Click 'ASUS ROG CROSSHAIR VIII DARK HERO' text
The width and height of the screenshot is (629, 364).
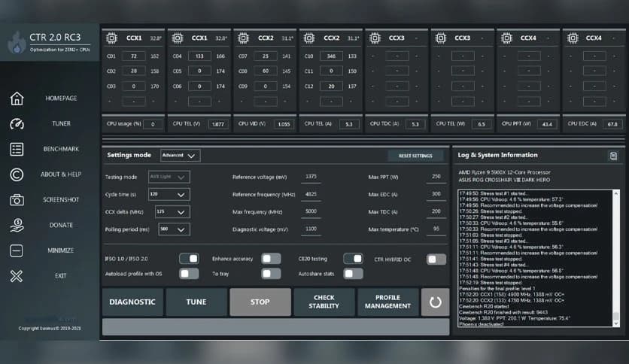click(504, 180)
